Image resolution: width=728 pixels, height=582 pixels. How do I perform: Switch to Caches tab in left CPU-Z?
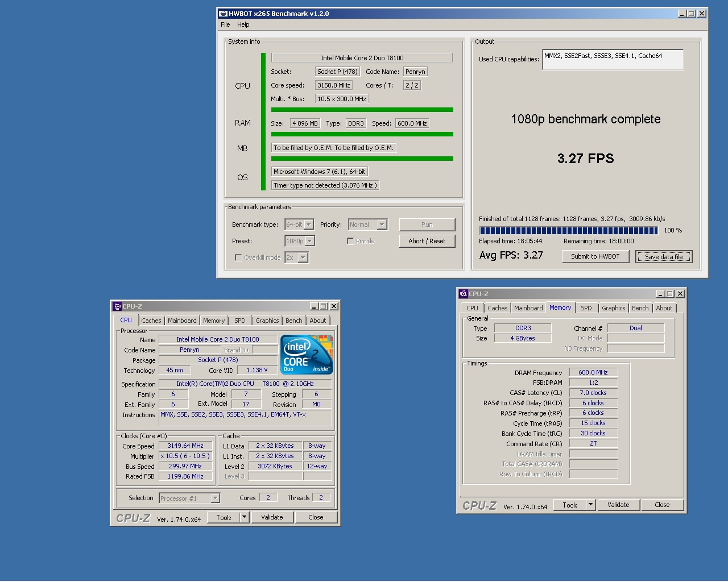click(x=151, y=321)
